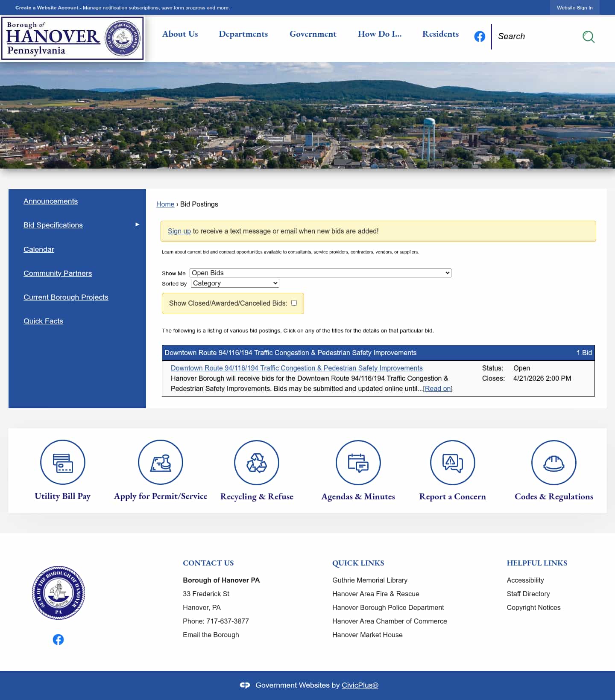Open the Sorted By Category dropdown
The width and height of the screenshot is (615, 700).
click(x=235, y=283)
